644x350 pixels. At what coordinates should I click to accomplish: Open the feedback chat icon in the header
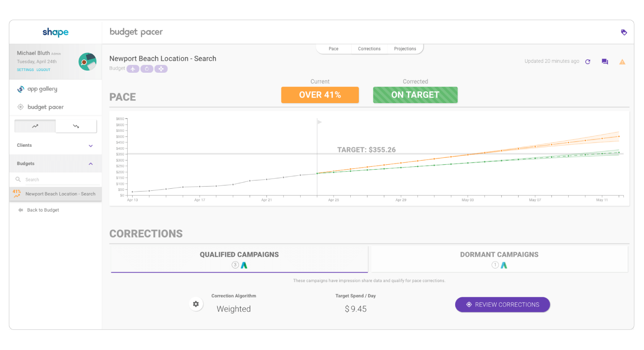pyautogui.click(x=605, y=61)
